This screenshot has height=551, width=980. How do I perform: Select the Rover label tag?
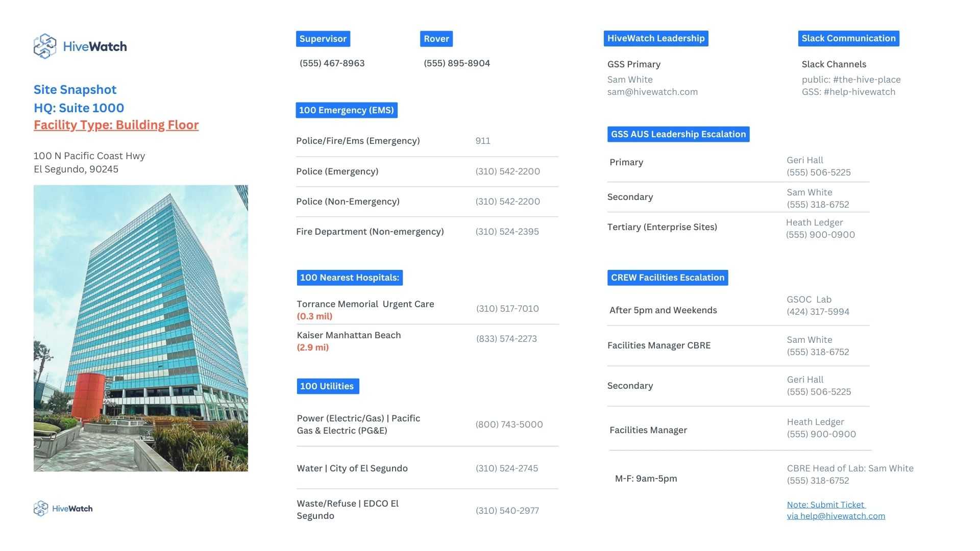pos(436,39)
